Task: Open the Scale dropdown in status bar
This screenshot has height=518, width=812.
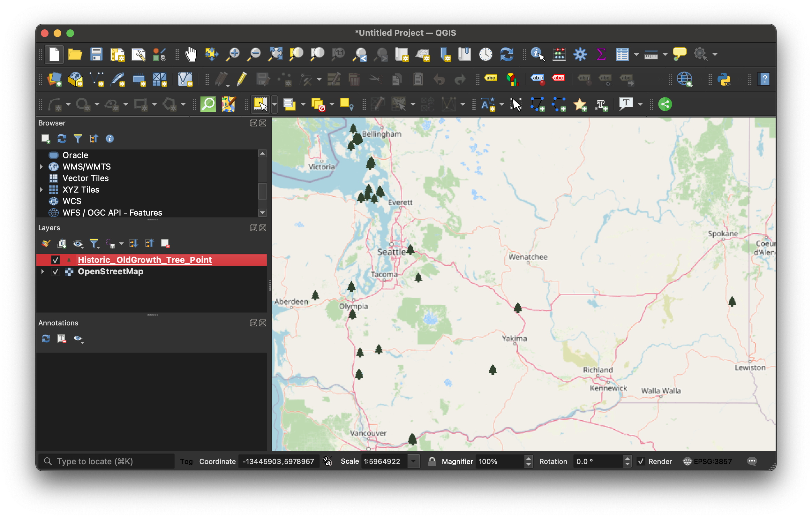Action: coord(413,461)
